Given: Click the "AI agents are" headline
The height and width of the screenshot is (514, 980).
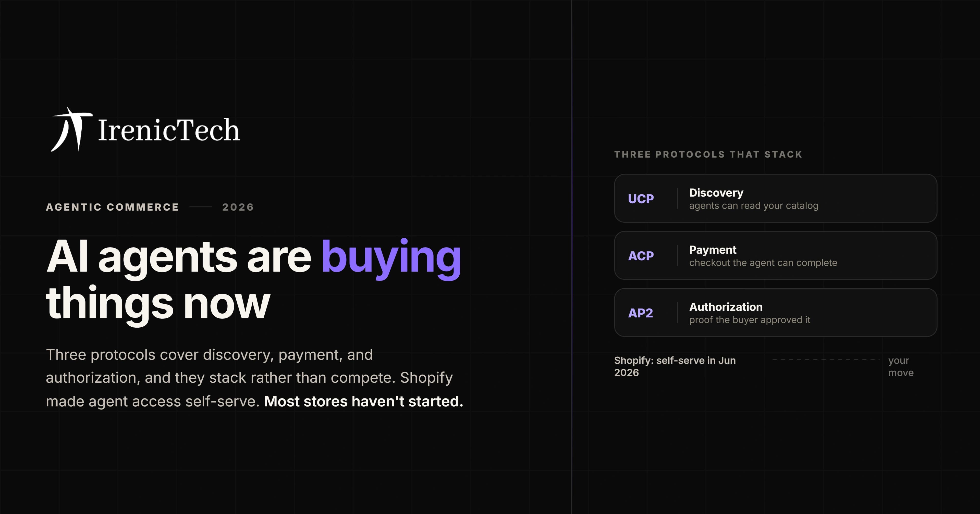Looking at the screenshot, I should point(179,257).
